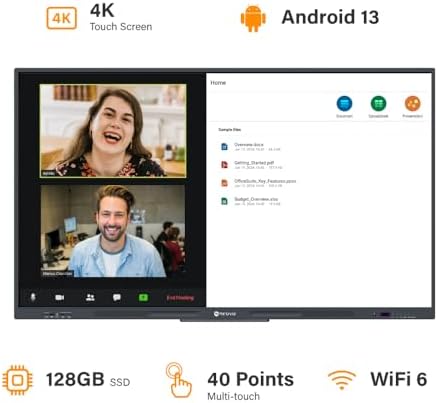Click the Android 13 label
The image size is (438, 403).
[x=330, y=17]
